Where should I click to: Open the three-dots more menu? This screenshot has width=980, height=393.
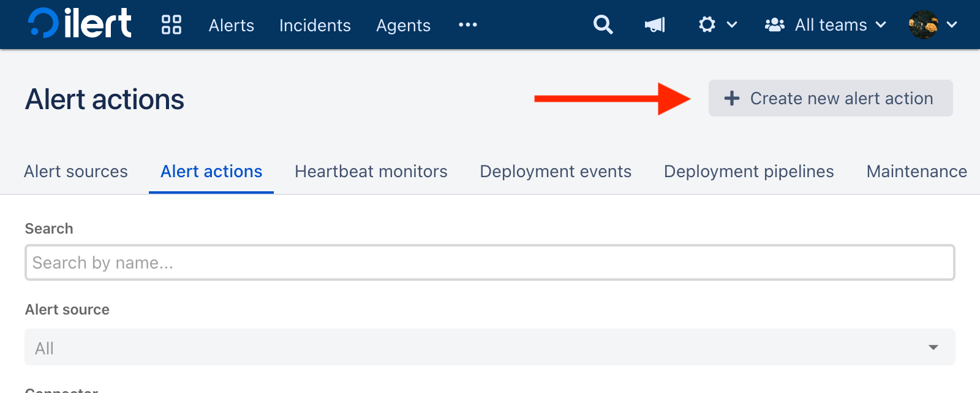(x=468, y=25)
